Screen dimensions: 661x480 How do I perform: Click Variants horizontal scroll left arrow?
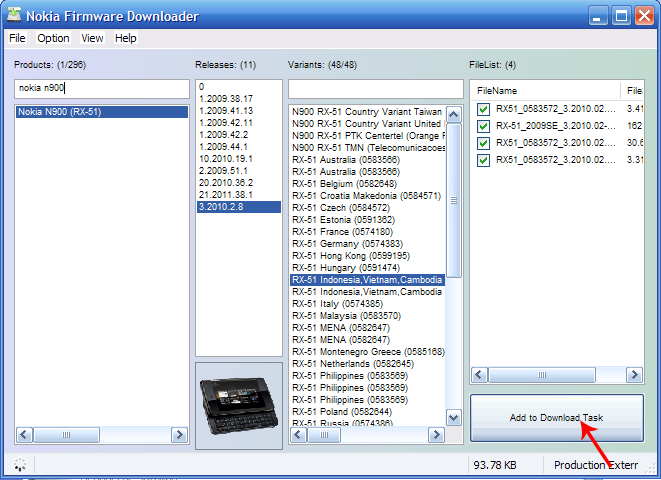click(298, 434)
